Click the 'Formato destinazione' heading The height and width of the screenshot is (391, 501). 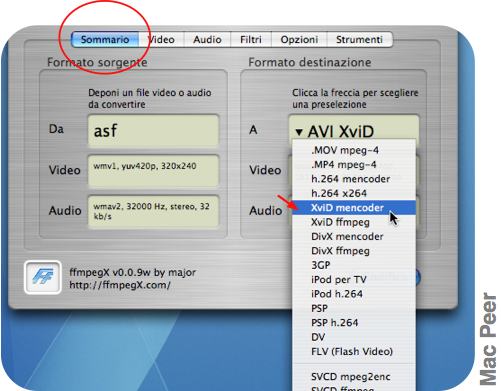(x=310, y=62)
